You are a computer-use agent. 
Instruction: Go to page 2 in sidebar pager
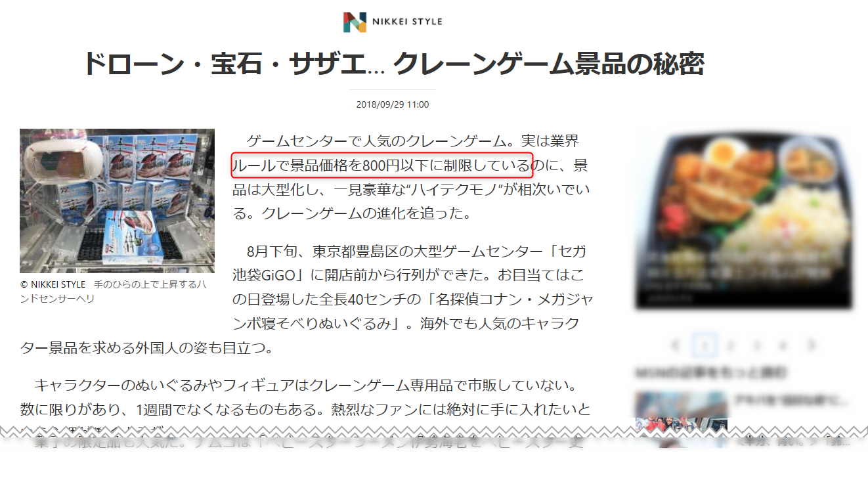pos(730,345)
